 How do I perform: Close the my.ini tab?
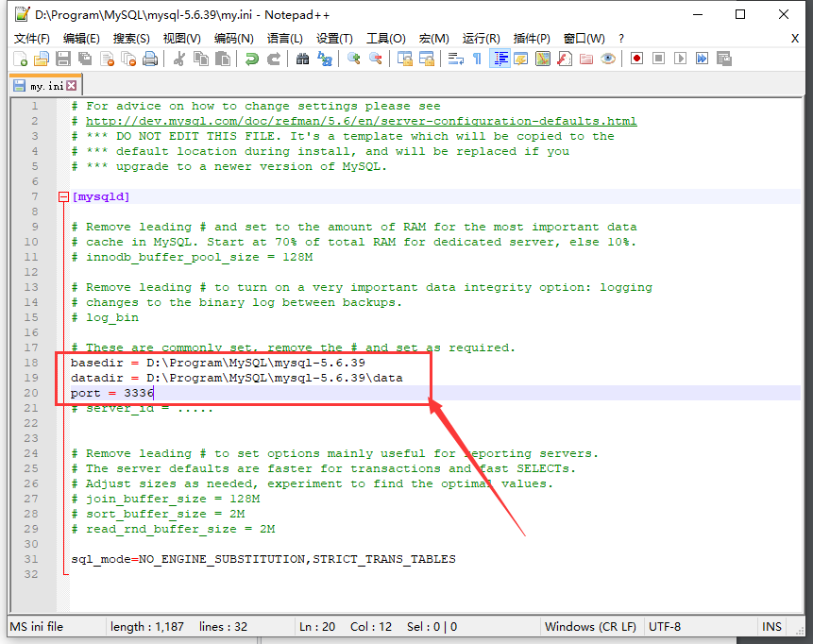coord(70,84)
